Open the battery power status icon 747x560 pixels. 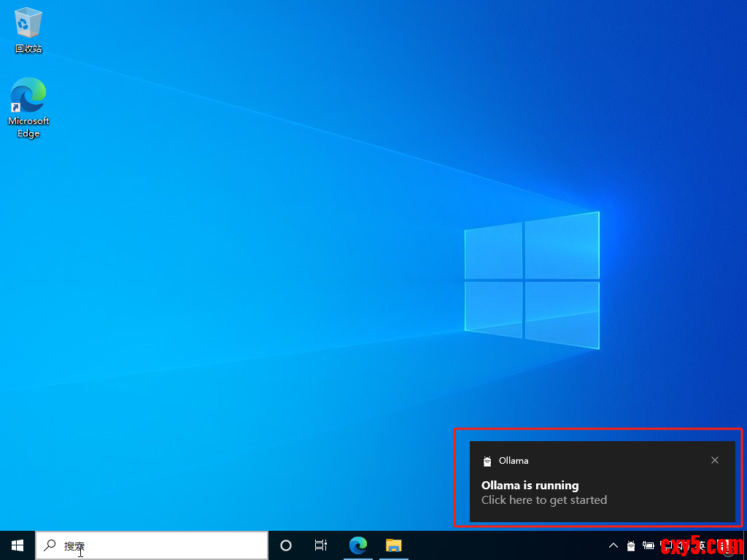[x=648, y=545]
